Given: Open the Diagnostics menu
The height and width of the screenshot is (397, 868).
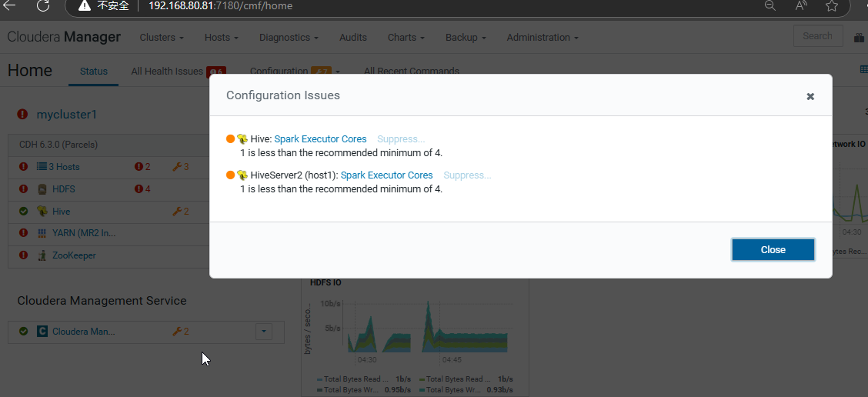Looking at the screenshot, I should tap(289, 37).
